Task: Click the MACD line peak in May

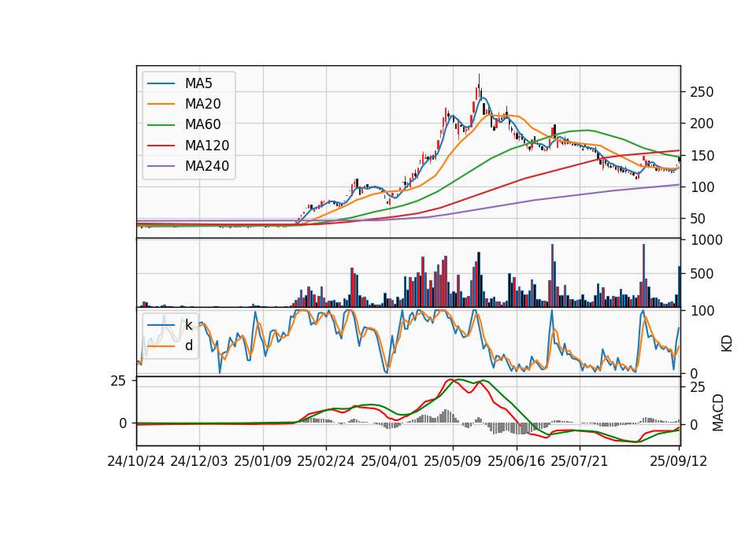Action: pyautogui.click(x=450, y=379)
